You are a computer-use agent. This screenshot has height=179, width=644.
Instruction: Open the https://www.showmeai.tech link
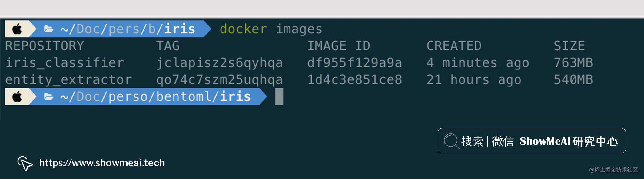point(102,163)
